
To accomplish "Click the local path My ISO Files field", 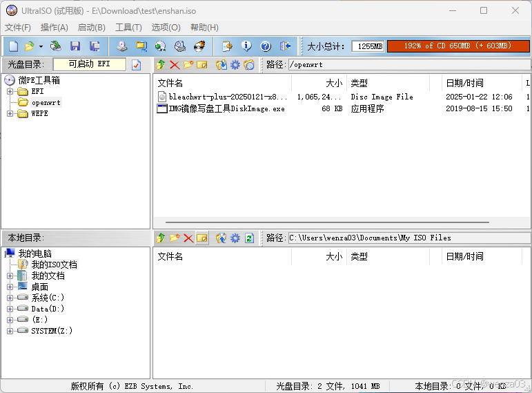I will tap(409, 238).
